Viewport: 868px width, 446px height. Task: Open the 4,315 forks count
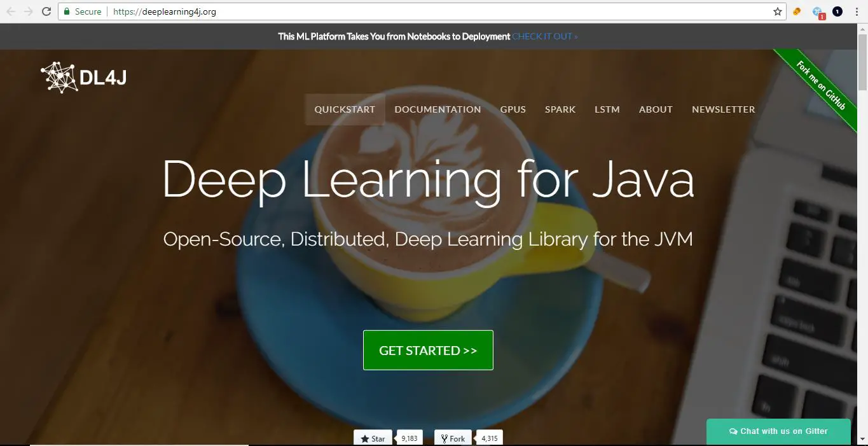(x=489, y=438)
